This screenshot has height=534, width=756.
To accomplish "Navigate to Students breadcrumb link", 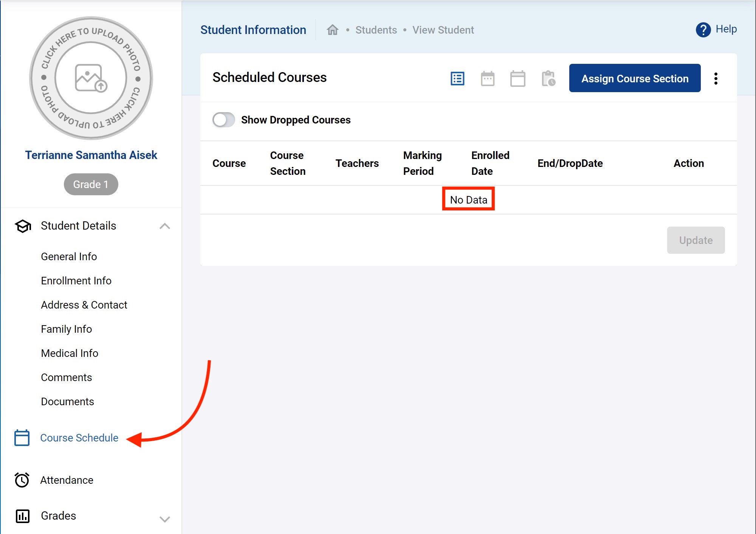I will click(x=376, y=30).
